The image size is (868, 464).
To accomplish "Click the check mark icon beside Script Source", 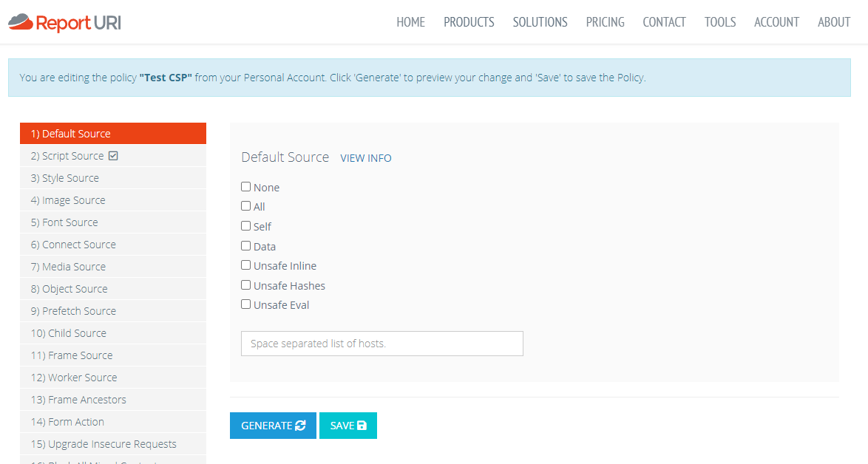I will pos(113,156).
